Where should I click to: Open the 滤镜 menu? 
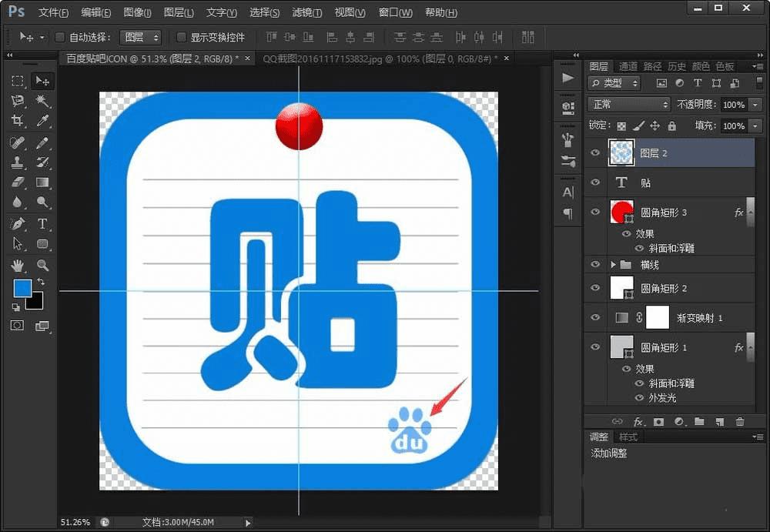(307, 13)
